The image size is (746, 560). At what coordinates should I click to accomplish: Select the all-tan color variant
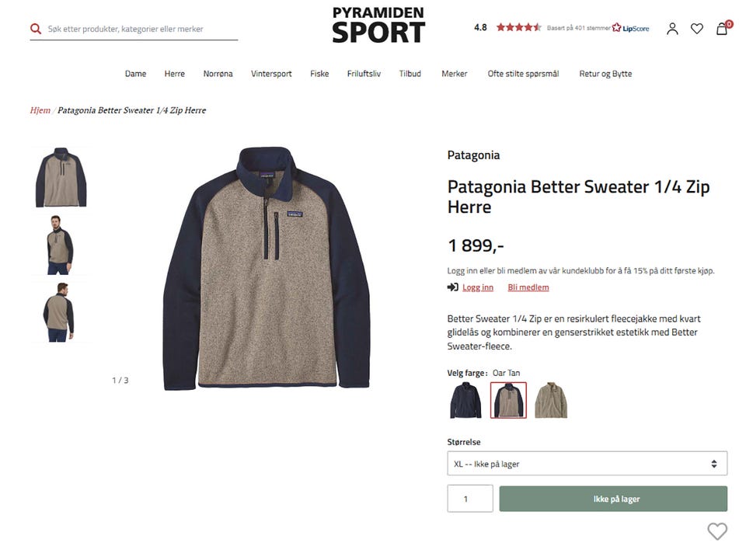coord(551,400)
